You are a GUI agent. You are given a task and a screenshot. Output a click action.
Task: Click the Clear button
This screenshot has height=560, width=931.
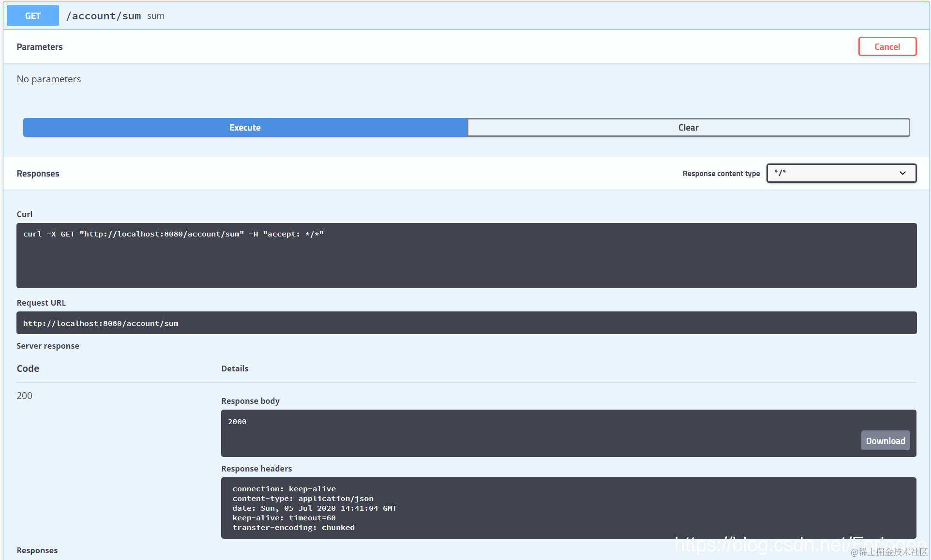click(x=688, y=128)
